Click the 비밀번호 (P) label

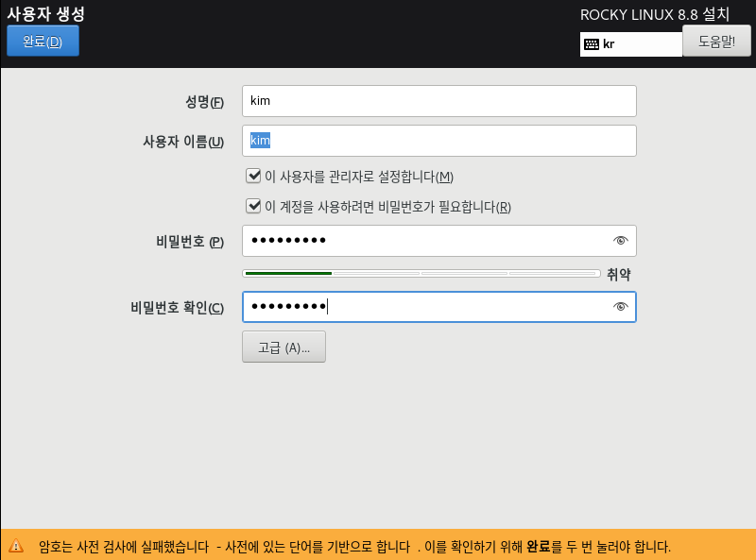[x=190, y=242]
